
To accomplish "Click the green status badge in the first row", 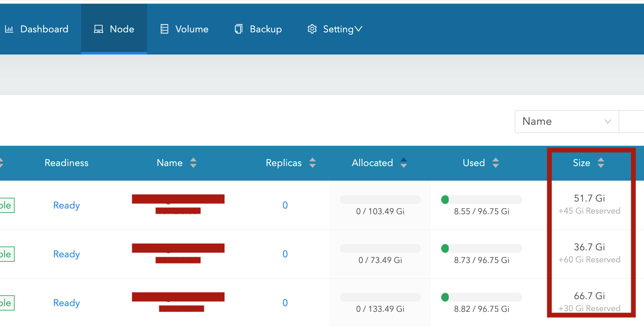I will pyautogui.click(x=8, y=205).
